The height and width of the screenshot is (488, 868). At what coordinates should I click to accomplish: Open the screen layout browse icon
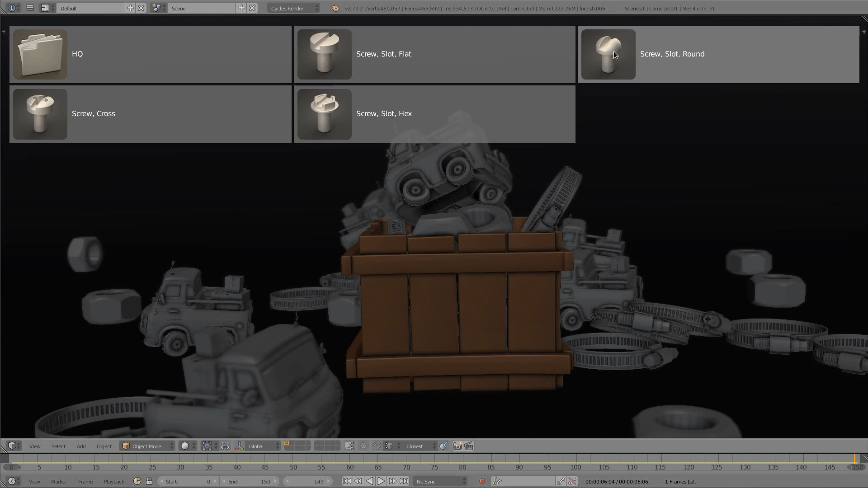click(47, 8)
